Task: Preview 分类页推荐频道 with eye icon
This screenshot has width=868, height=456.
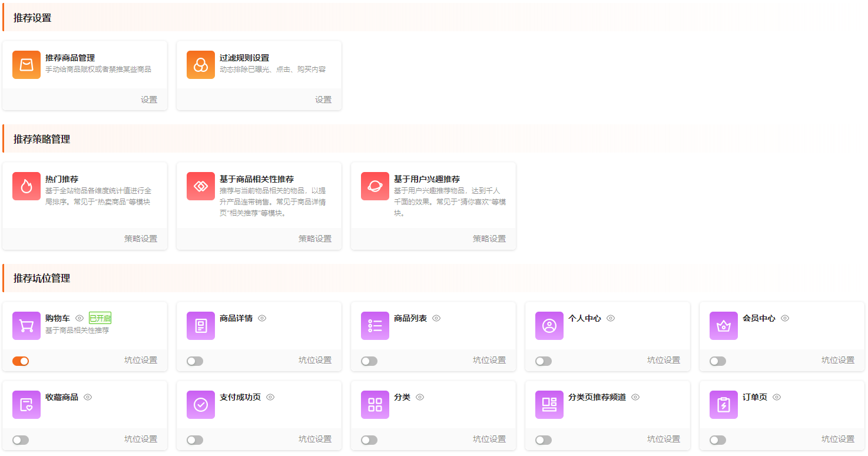Action: pyautogui.click(x=635, y=397)
